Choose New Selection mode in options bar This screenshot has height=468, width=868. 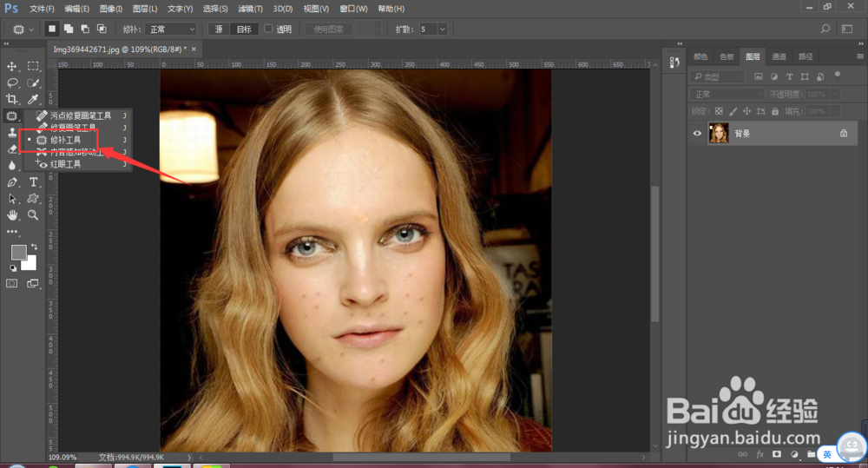[52, 29]
